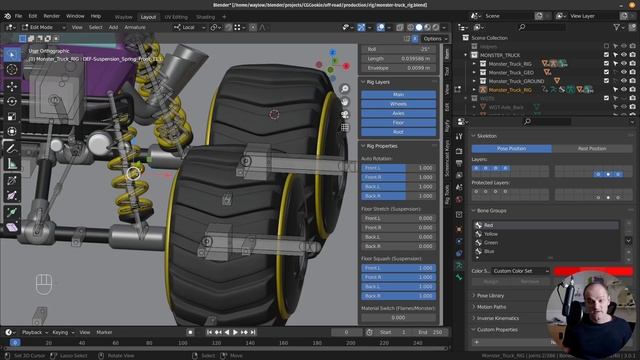Click Auto Rotation Front.L slider
The width and height of the screenshot is (640, 360).
pos(398,168)
